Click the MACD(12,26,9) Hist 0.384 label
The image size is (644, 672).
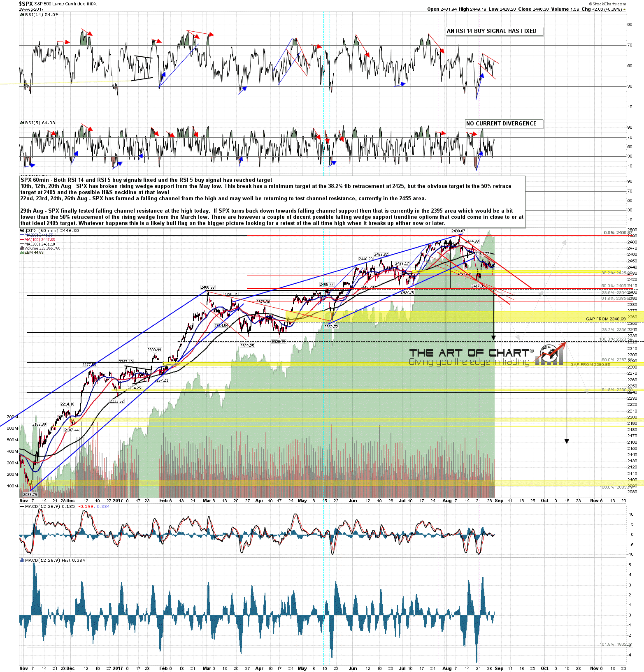tap(55, 561)
